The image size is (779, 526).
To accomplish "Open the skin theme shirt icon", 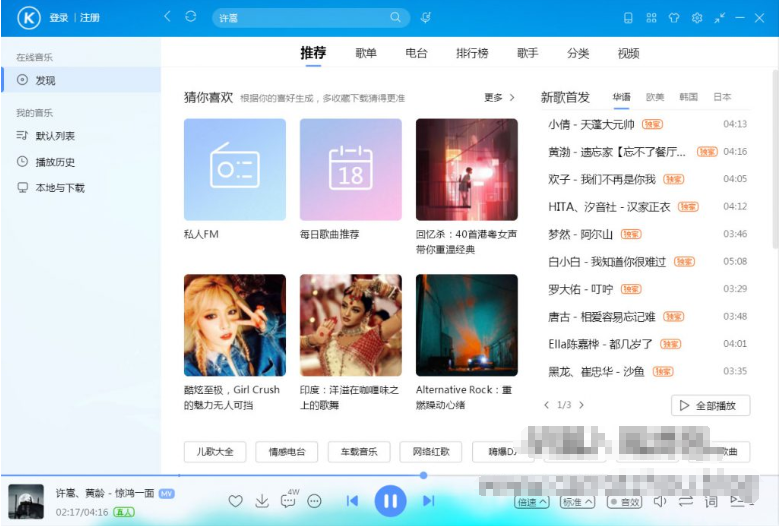I will (x=674, y=18).
